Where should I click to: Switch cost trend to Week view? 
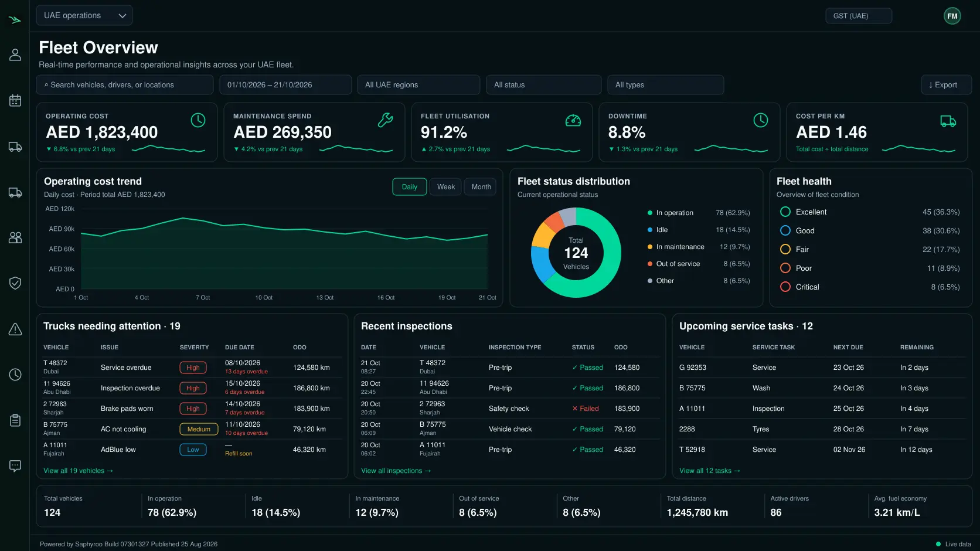[445, 187]
